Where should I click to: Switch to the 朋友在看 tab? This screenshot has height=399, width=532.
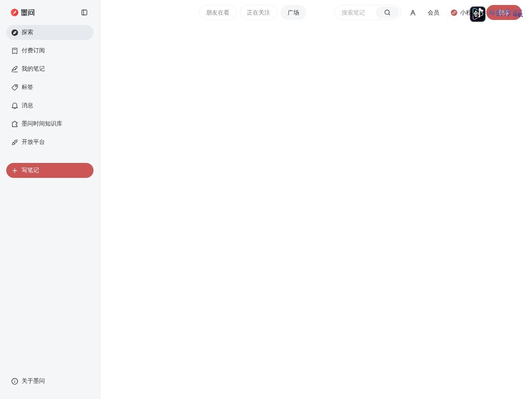(218, 12)
